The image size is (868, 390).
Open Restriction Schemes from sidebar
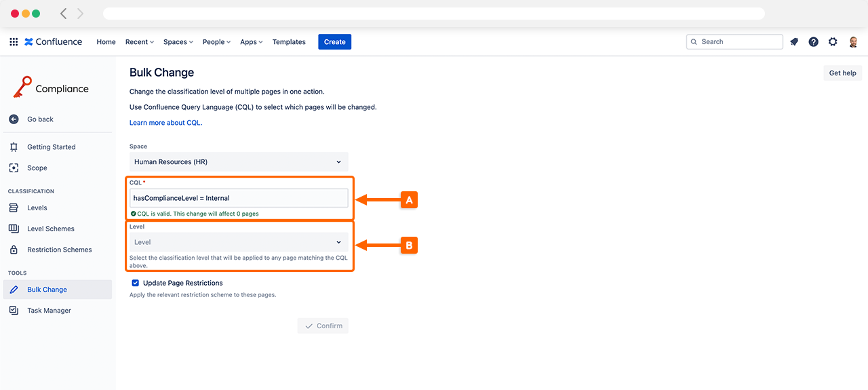coord(59,250)
